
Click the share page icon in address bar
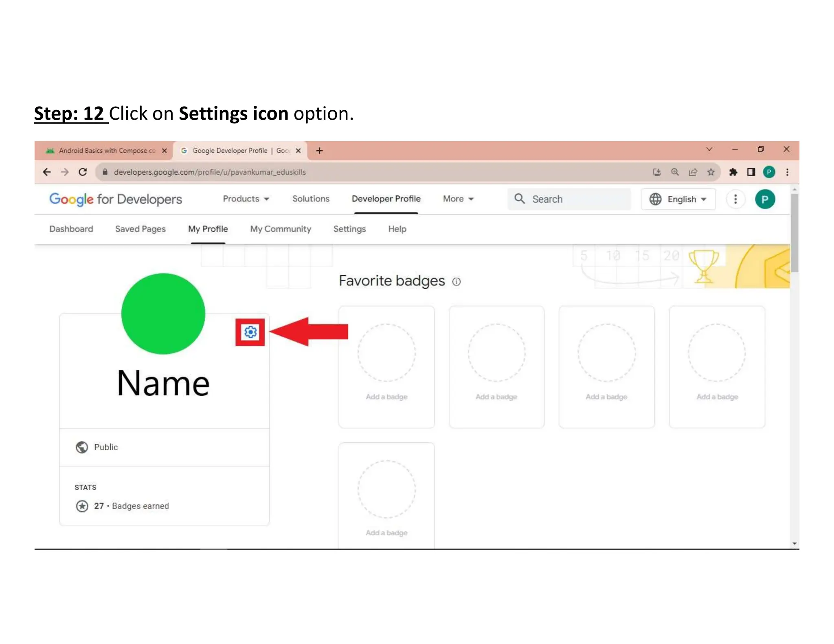693,172
